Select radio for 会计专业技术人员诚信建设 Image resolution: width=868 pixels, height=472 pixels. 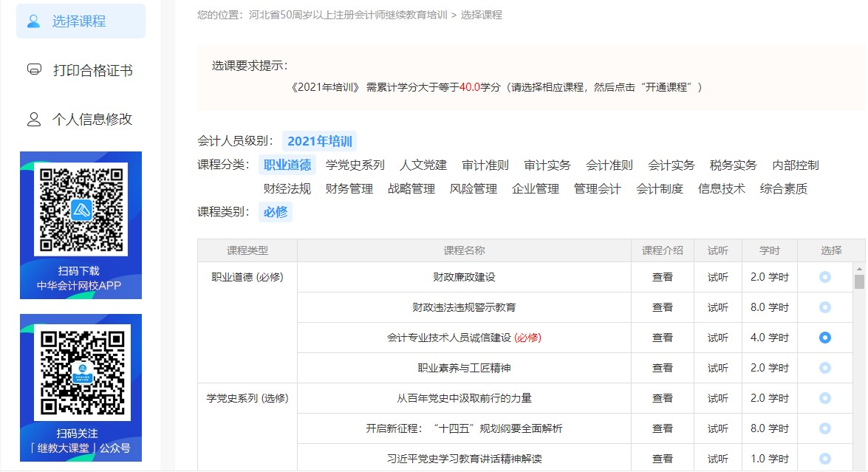coord(825,338)
